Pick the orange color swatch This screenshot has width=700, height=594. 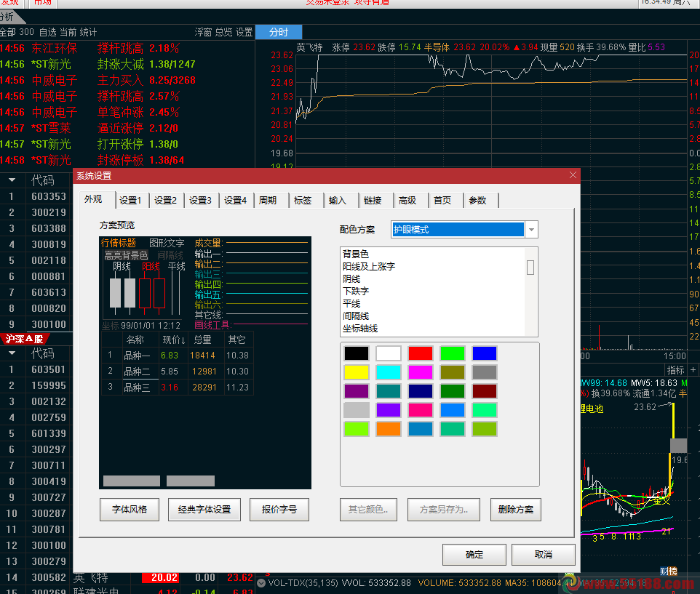click(389, 429)
